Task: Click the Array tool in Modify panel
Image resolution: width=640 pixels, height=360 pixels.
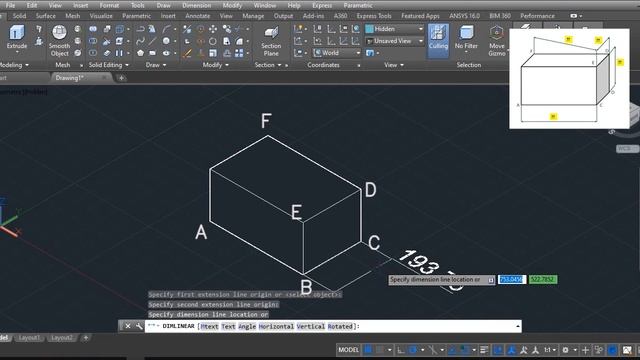Action: click(239, 53)
